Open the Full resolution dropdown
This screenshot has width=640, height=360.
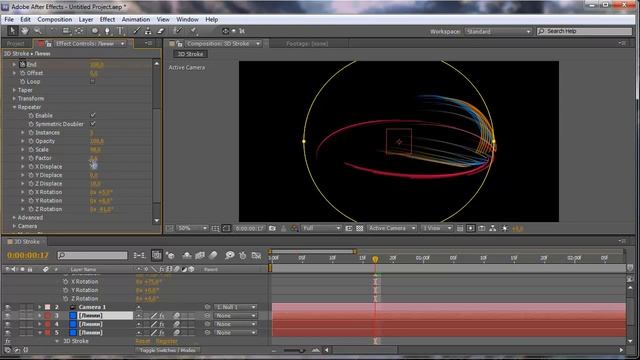321,228
